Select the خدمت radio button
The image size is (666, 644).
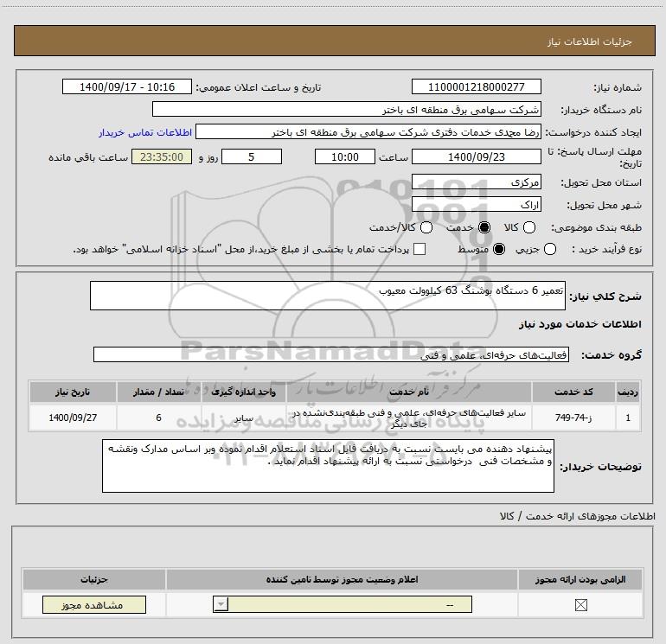tap(483, 227)
